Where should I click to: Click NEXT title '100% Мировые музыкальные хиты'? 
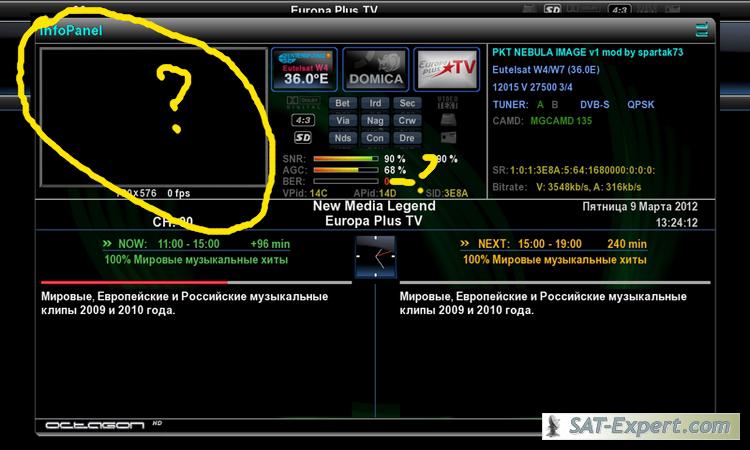555,260
